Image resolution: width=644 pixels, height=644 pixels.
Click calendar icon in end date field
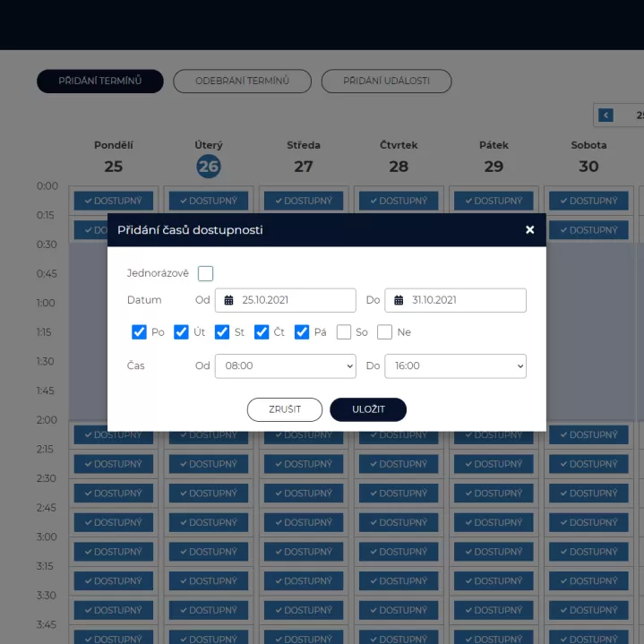[x=399, y=300]
